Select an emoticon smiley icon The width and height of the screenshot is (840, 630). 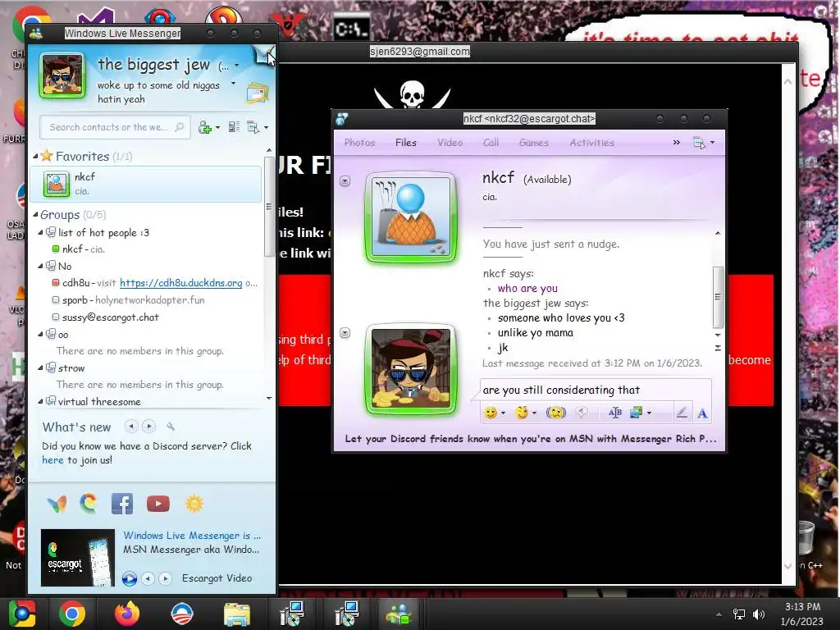(x=491, y=413)
